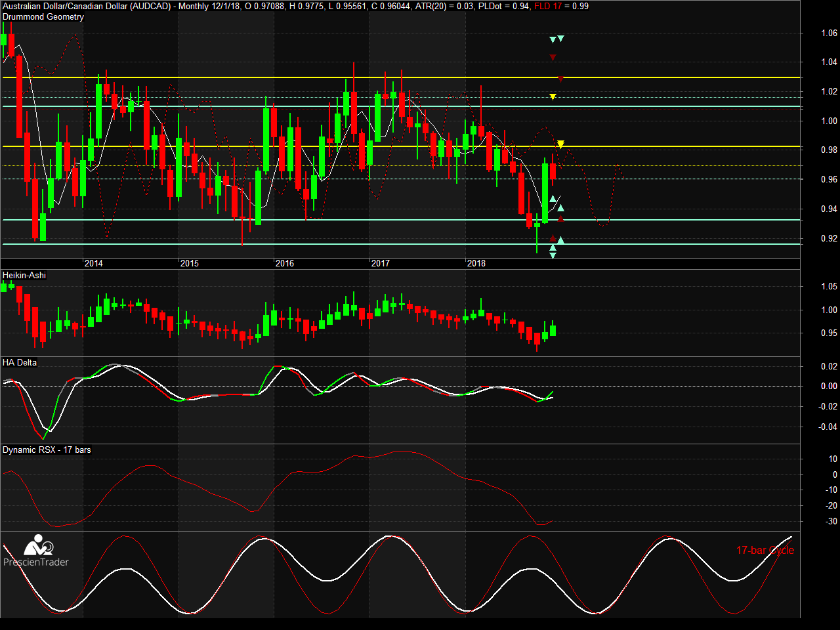840x630 pixels.
Task: Click the 2015 year label on time axis
Action: pyautogui.click(x=190, y=263)
